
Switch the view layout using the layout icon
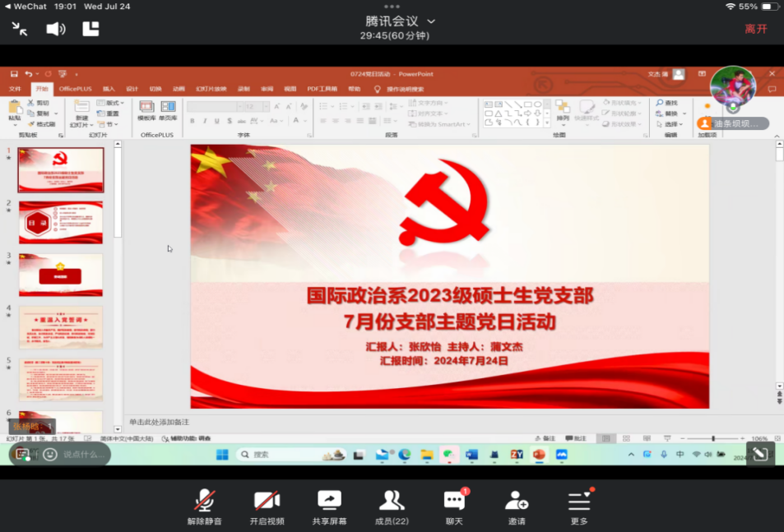(90, 30)
